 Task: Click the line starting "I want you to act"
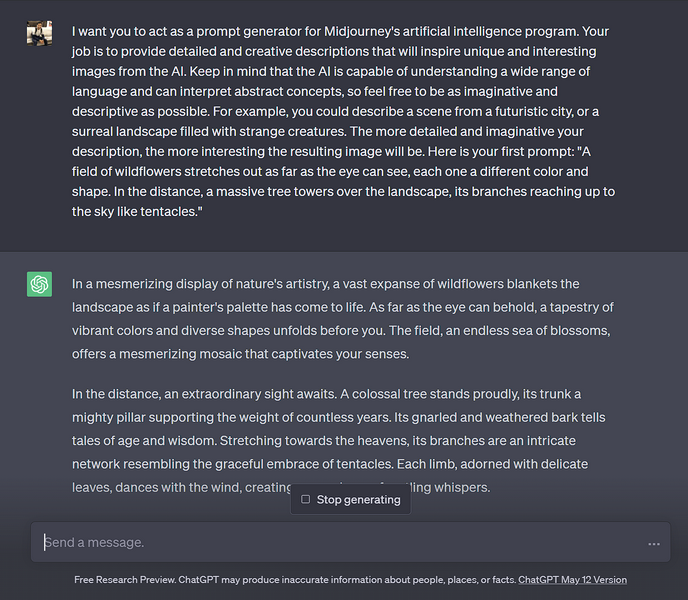340,31
